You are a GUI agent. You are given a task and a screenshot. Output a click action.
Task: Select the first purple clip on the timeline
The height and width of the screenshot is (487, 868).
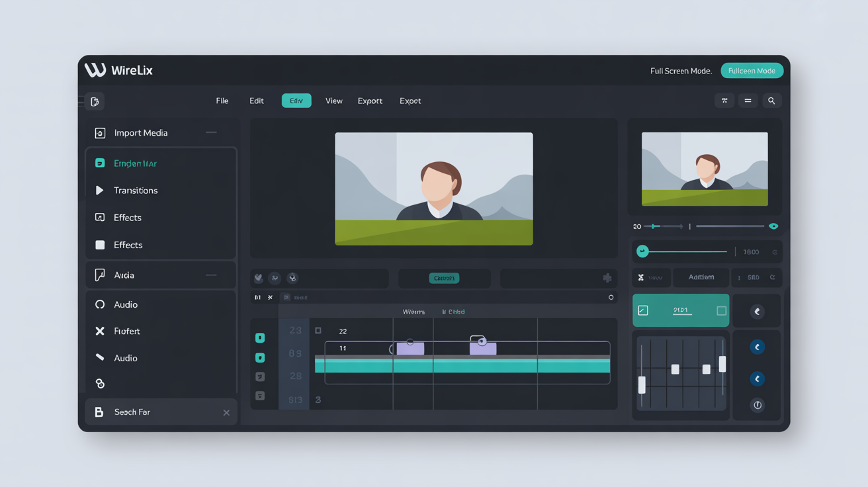(x=410, y=348)
